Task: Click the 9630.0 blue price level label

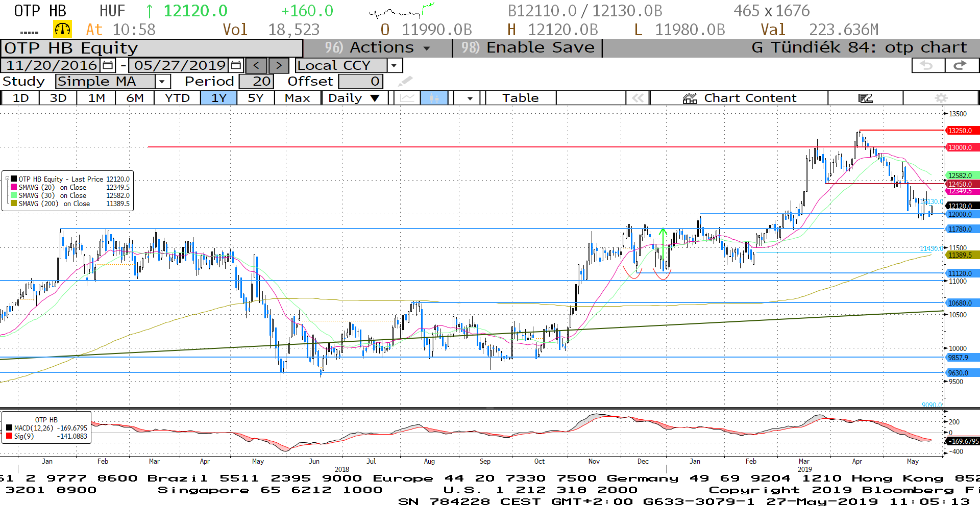Action: pyautogui.click(x=963, y=373)
